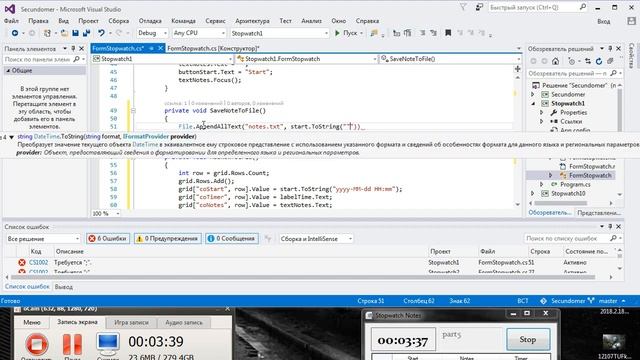Viewport: 640px width, 360px height.
Task: Open the Отладка menu
Action: (x=150, y=21)
